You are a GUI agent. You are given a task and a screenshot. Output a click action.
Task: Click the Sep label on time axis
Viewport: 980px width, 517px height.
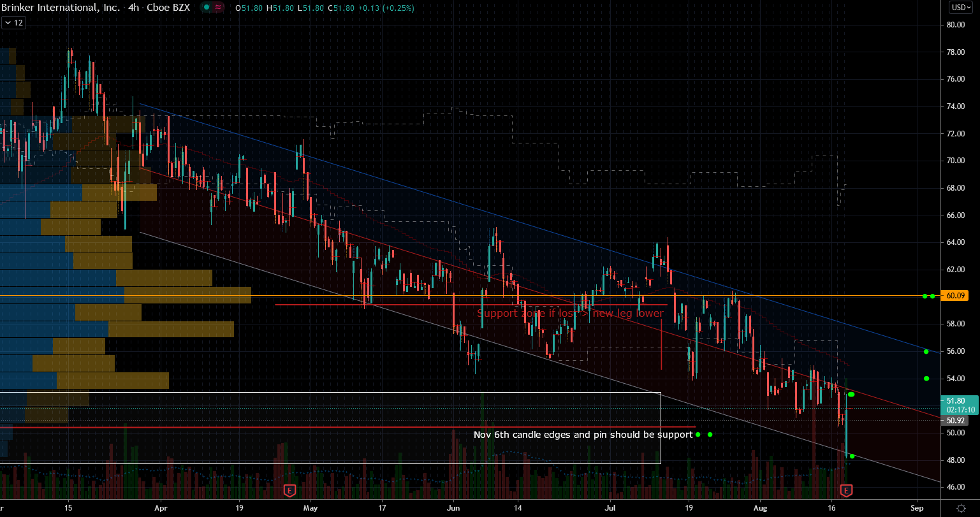click(x=918, y=507)
